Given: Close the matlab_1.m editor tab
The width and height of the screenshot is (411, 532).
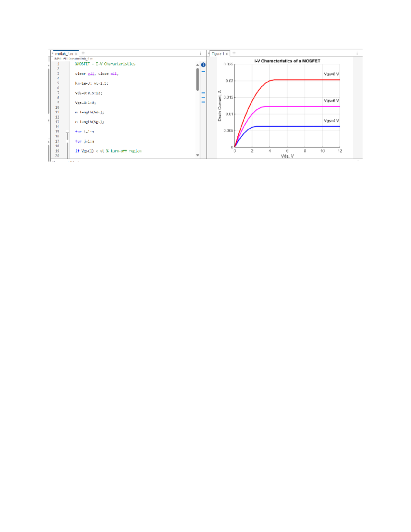Looking at the screenshot, I should pyautogui.click(x=76, y=54).
